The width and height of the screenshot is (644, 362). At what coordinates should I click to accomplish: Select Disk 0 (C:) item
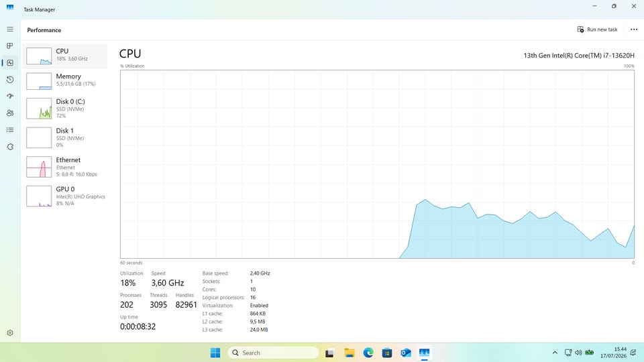coord(65,109)
